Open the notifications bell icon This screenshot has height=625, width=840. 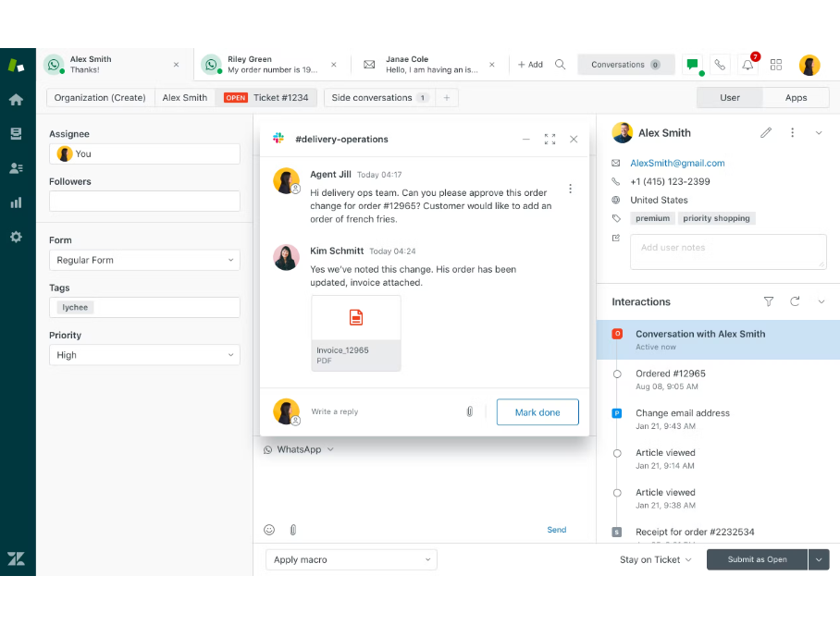point(747,65)
